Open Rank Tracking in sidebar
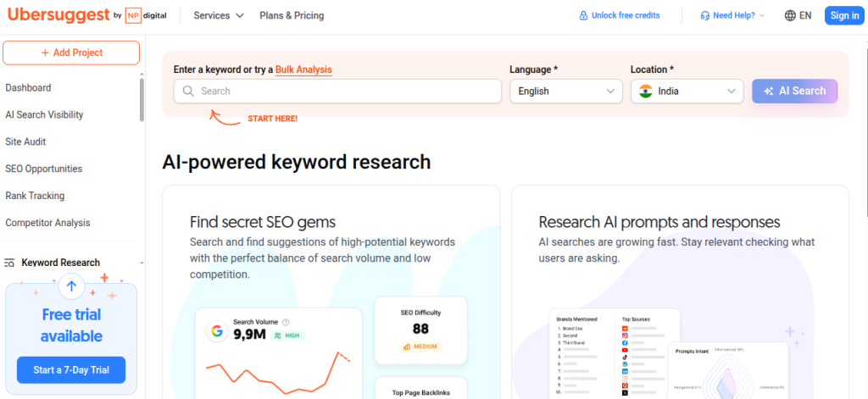Screen dimensions: 868x399 (35, 196)
